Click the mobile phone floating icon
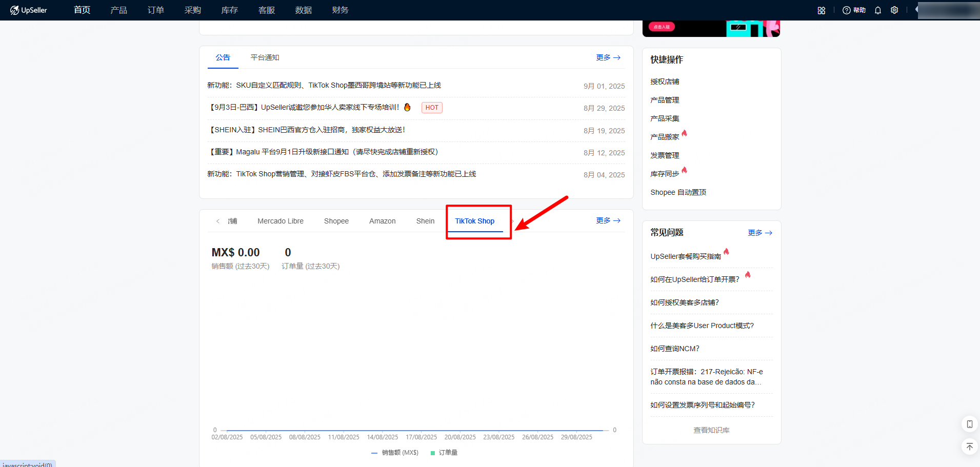 [x=969, y=424]
